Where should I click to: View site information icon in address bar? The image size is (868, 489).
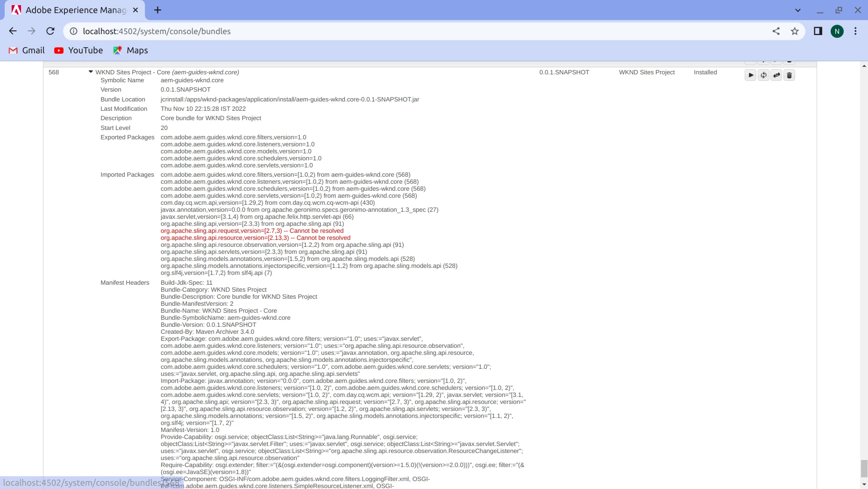point(73,31)
